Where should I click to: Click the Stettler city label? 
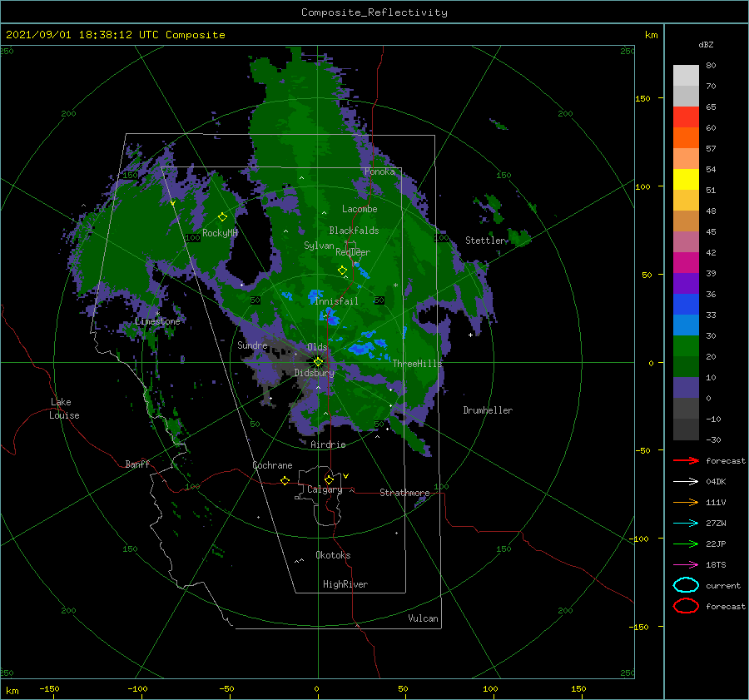pos(485,241)
